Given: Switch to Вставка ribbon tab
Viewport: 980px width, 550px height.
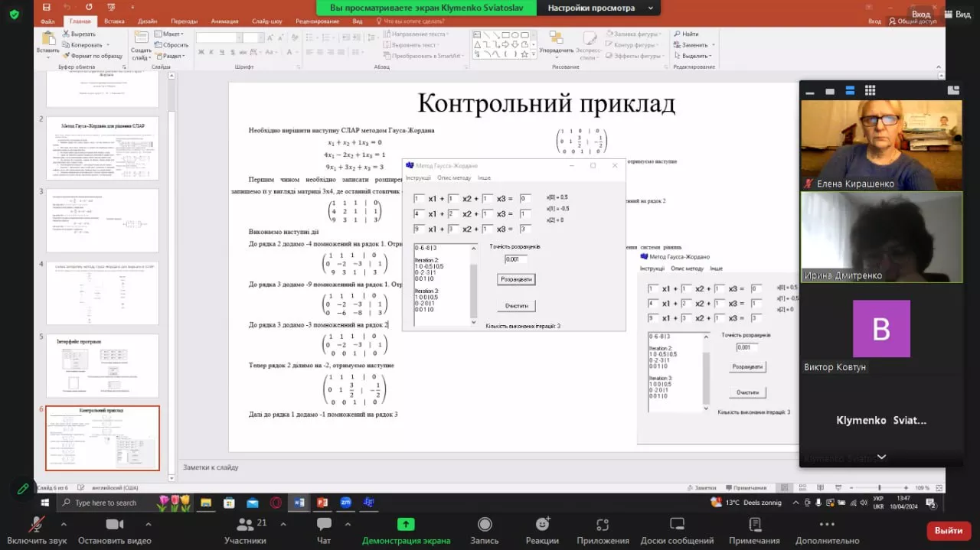Looking at the screenshot, I should click(x=114, y=21).
